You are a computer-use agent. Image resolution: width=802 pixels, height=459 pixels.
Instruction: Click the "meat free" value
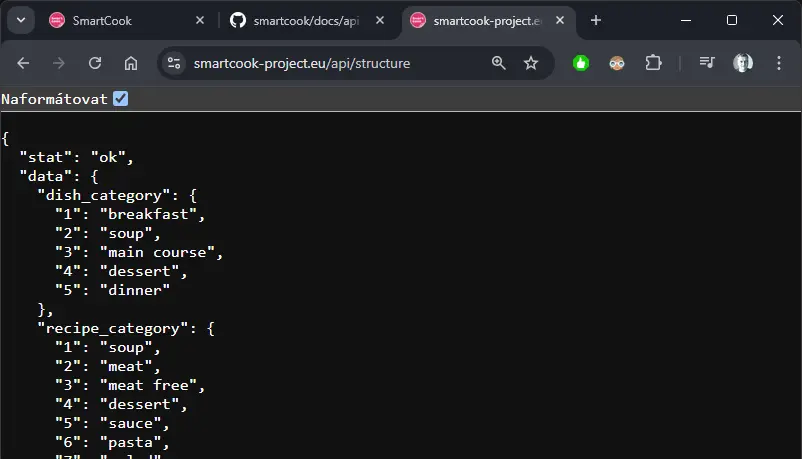(x=148, y=385)
